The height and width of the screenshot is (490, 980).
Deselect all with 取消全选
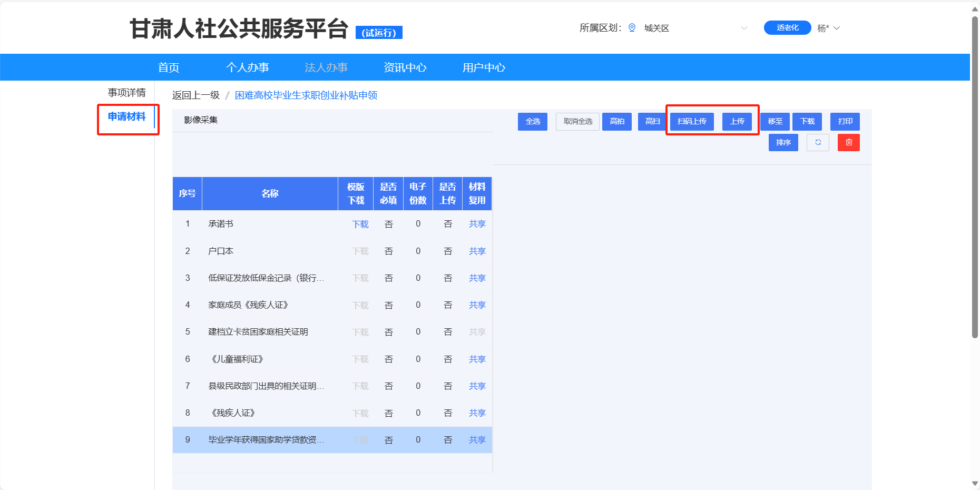[577, 122]
